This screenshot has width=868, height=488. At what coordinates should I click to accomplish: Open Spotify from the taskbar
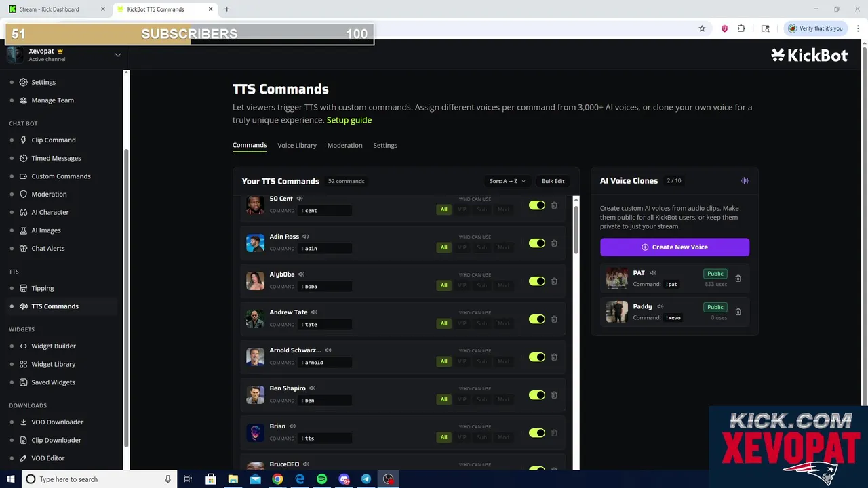pyautogui.click(x=321, y=479)
